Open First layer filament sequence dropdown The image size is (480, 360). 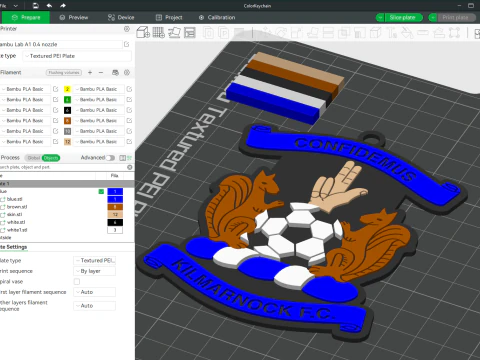[94, 292]
